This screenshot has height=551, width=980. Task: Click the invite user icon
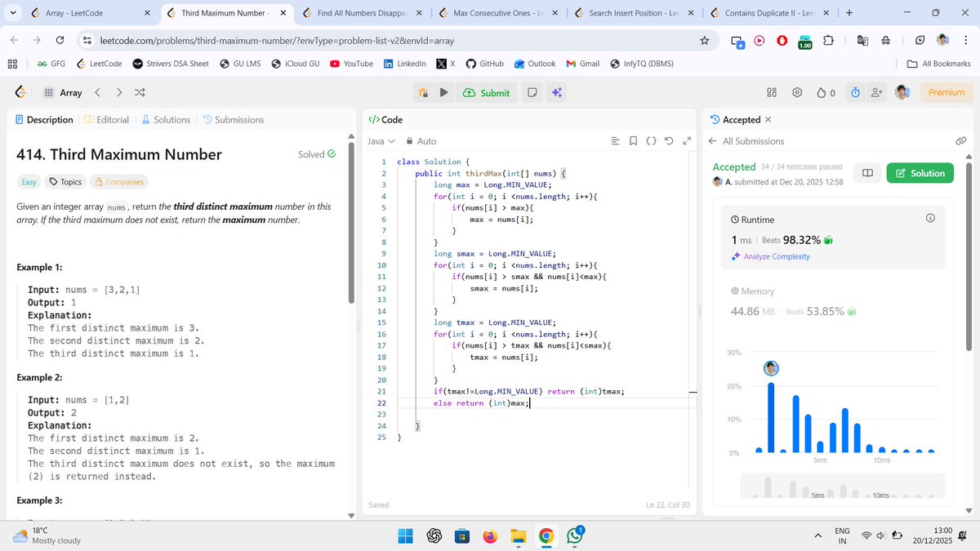click(x=877, y=92)
